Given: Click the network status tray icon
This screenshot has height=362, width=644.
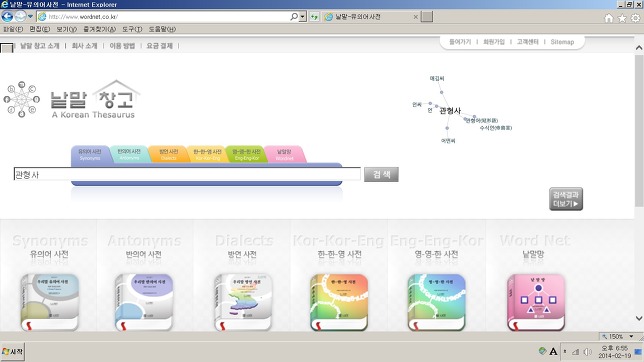Looking at the screenshot, I should pos(576,352).
